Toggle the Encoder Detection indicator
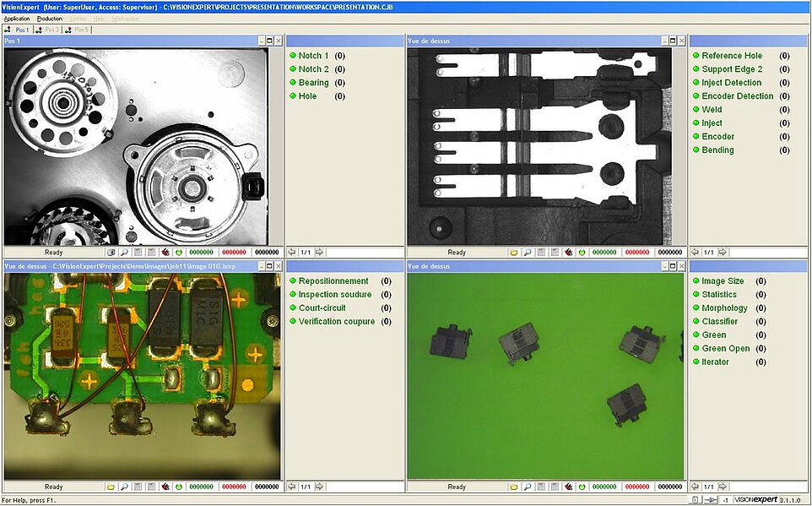This screenshot has width=812, height=506. pos(696,96)
